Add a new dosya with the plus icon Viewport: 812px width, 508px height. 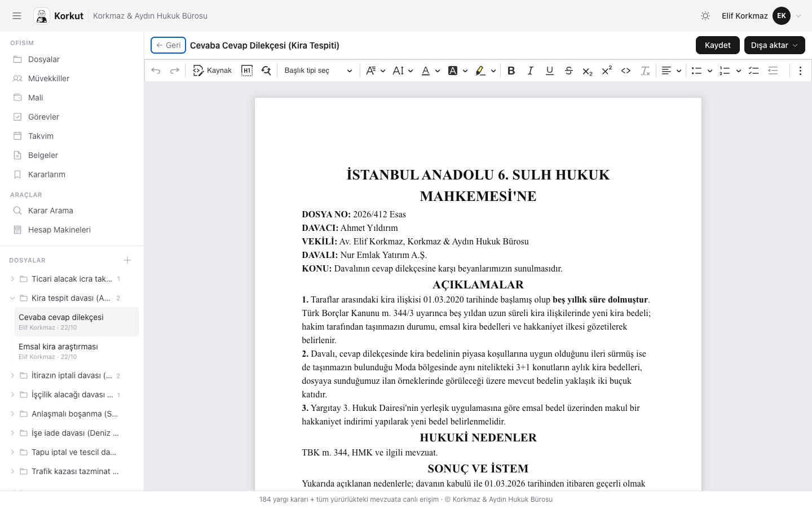coord(127,260)
